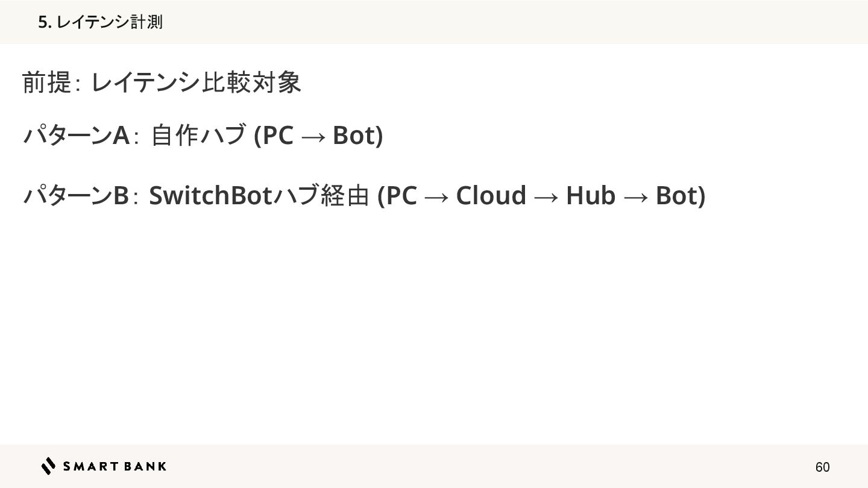Click the arrow between Cloud and Hub

546,196
